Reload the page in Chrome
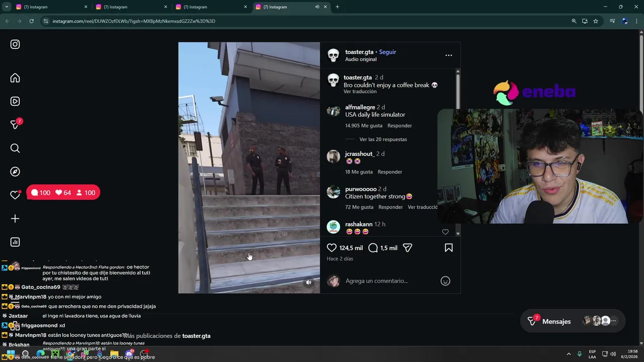This screenshot has width=644, height=362. coord(31,21)
